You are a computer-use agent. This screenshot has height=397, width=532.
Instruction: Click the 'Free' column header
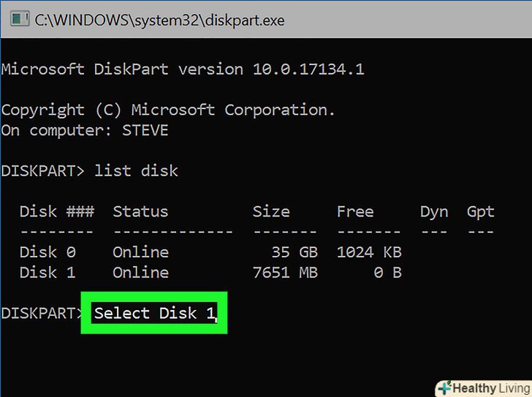[355, 211]
